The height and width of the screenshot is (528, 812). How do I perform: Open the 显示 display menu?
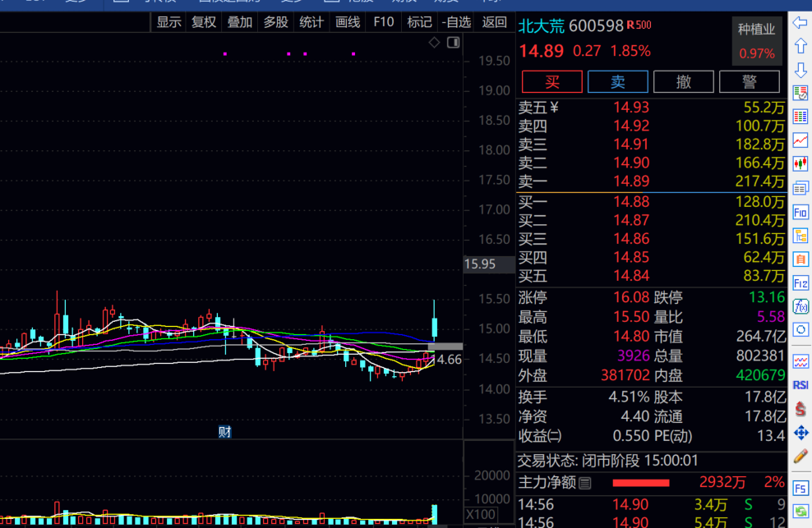pos(168,22)
